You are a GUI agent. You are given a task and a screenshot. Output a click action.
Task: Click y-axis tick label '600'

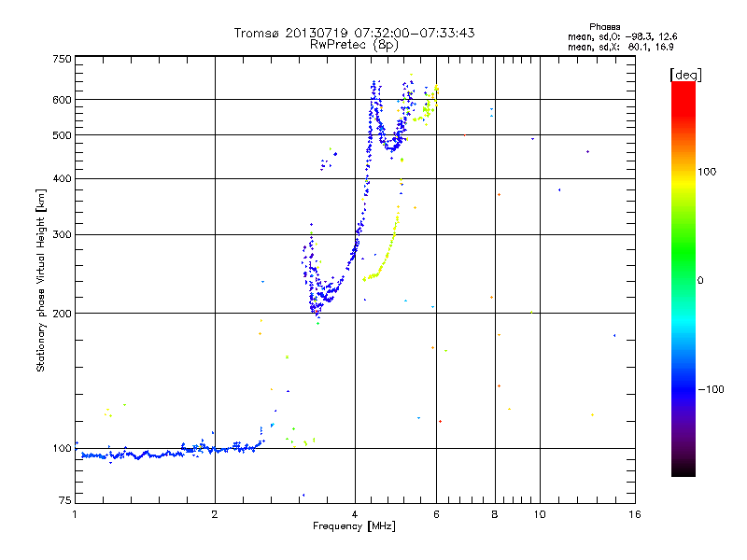coord(62,100)
